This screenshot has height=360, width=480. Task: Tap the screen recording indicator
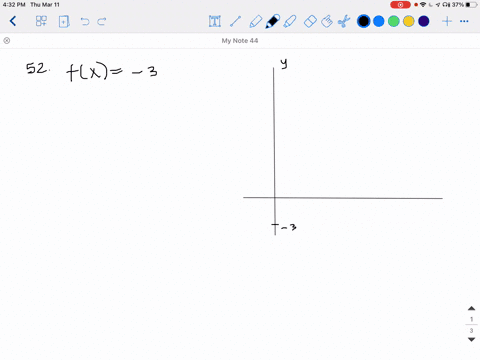tap(400, 5)
